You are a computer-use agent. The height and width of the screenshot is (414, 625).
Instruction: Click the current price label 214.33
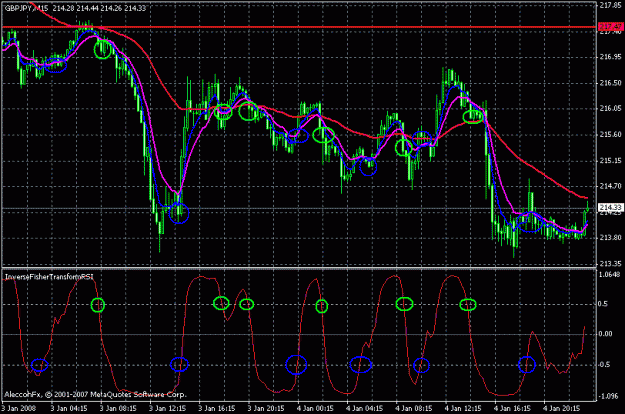click(x=611, y=208)
